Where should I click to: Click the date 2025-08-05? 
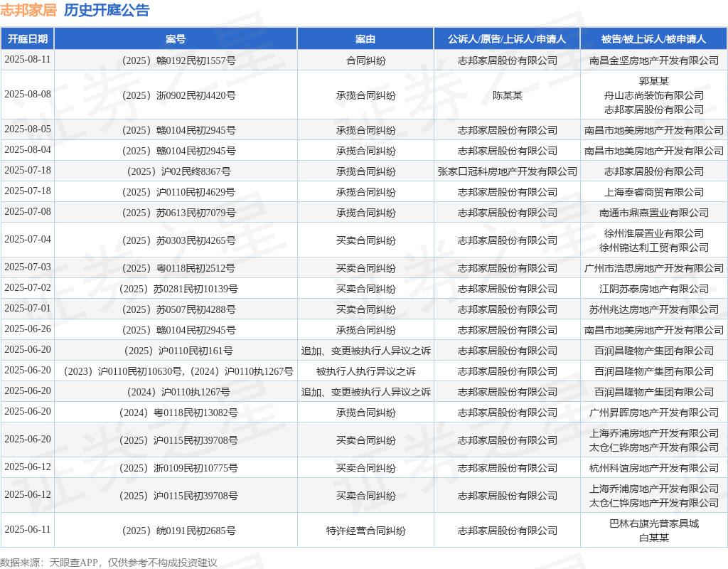[28, 129]
